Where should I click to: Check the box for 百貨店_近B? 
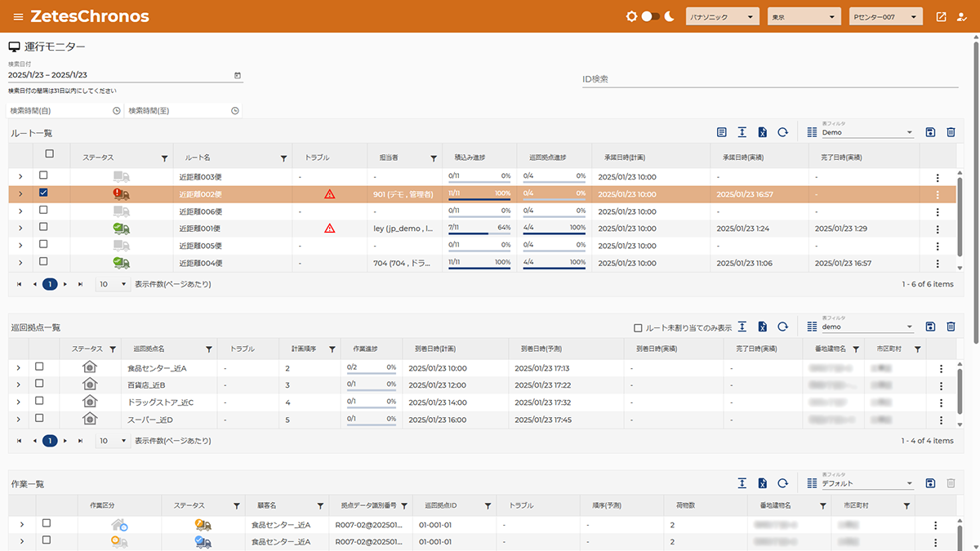pyautogui.click(x=38, y=384)
